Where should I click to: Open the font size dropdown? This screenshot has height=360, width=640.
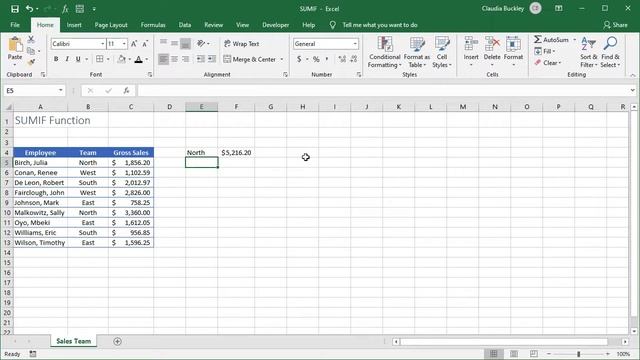tap(124, 44)
